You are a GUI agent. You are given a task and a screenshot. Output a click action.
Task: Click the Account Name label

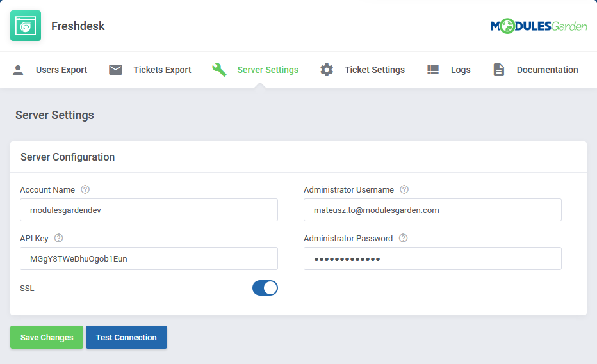click(47, 190)
